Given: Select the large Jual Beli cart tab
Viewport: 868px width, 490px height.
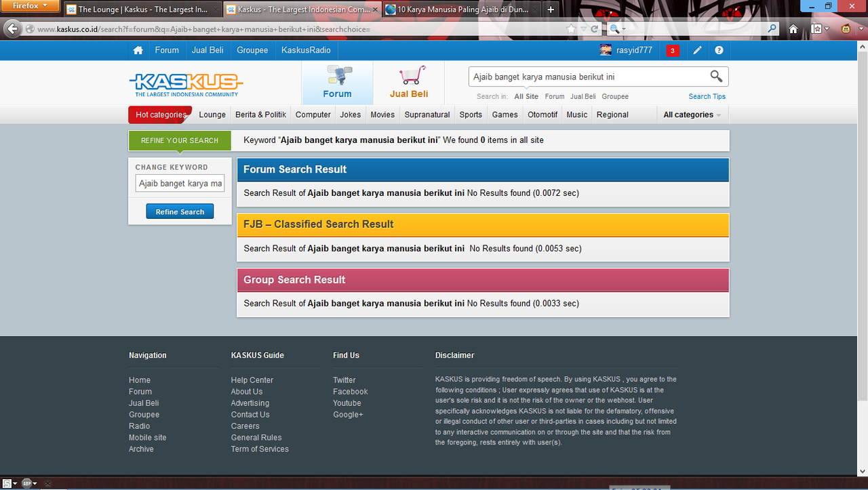Looking at the screenshot, I should pos(409,83).
